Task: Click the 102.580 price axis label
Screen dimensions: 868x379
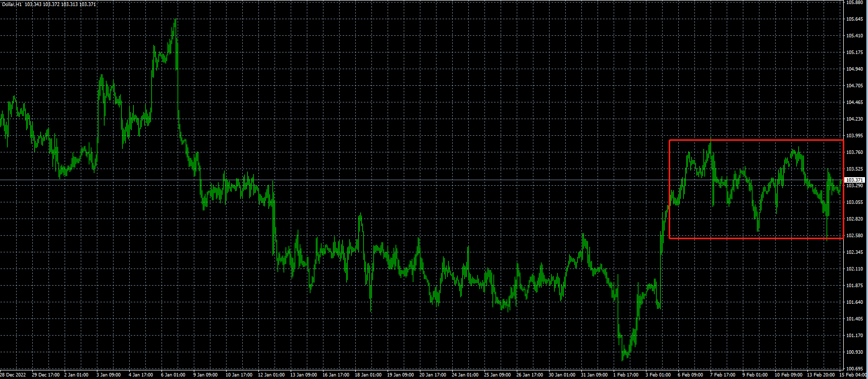Action: [854, 236]
